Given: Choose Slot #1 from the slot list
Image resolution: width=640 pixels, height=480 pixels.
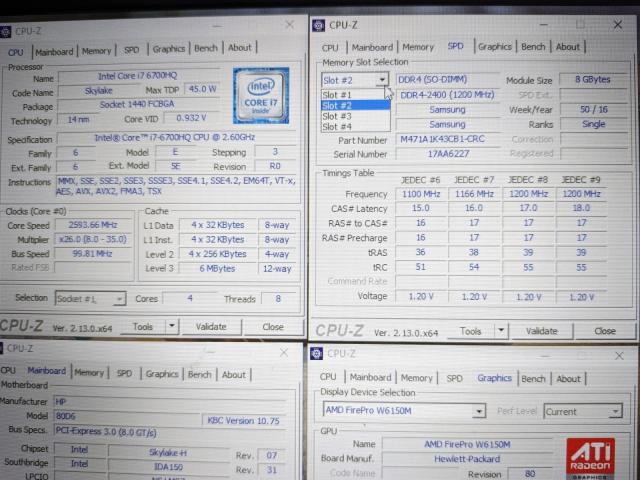Looking at the screenshot, I should pyautogui.click(x=355, y=95).
